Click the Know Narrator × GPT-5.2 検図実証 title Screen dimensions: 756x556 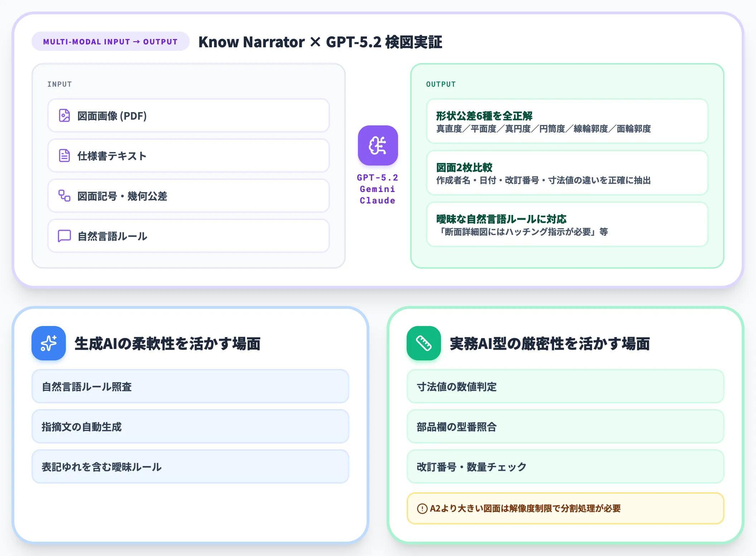tap(320, 42)
